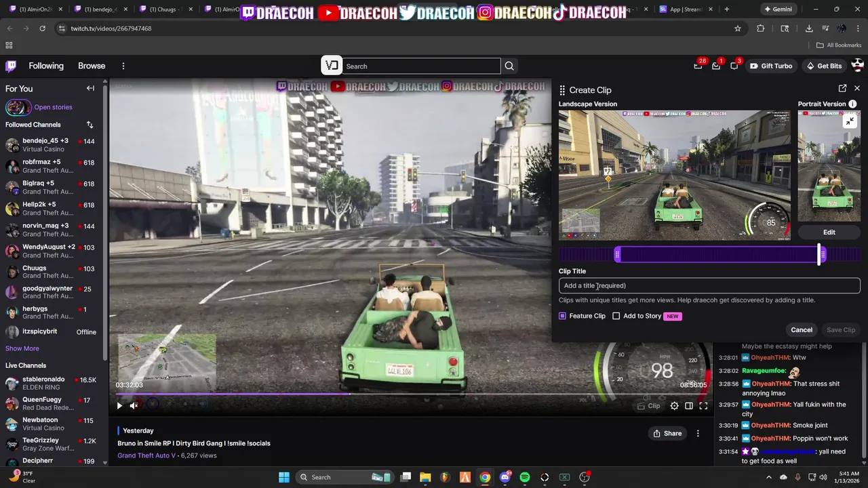Cancel the clip creation
This screenshot has width=868, height=488.
pyautogui.click(x=802, y=330)
